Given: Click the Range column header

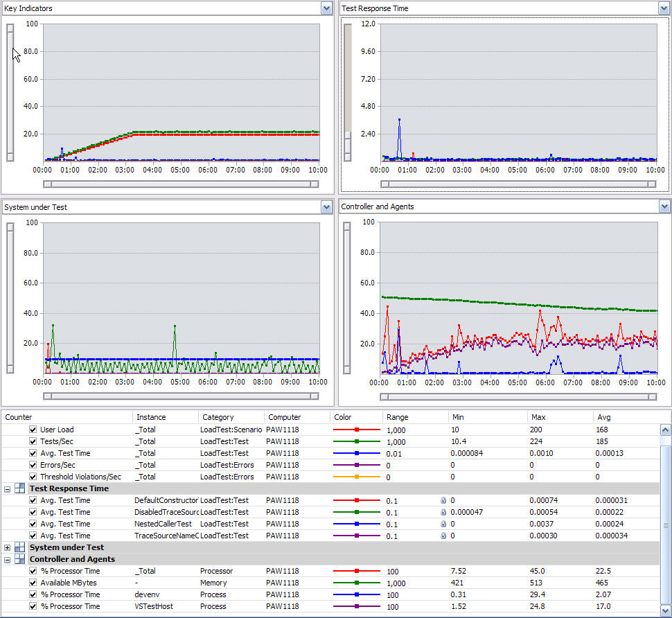Looking at the screenshot, I should pyautogui.click(x=415, y=417).
